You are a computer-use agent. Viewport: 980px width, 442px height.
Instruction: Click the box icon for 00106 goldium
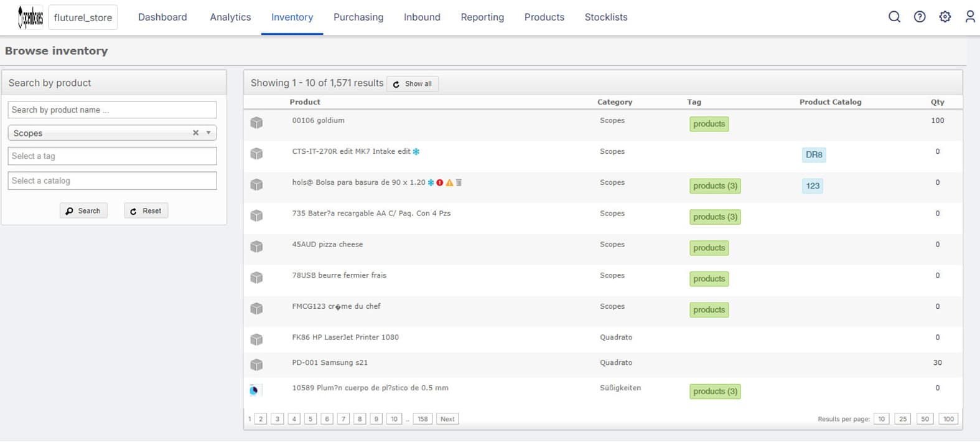point(256,123)
